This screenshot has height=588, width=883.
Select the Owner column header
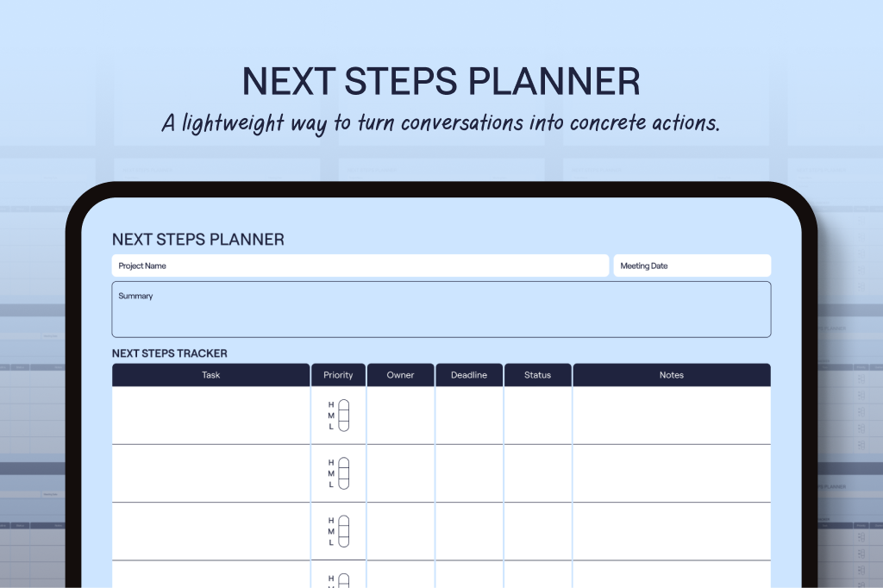(x=400, y=375)
